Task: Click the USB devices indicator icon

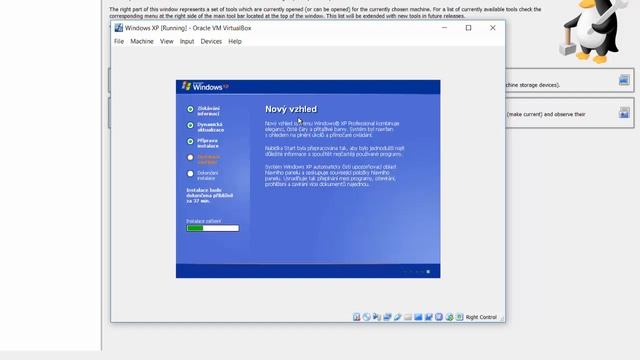Action: [x=397, y=317]
